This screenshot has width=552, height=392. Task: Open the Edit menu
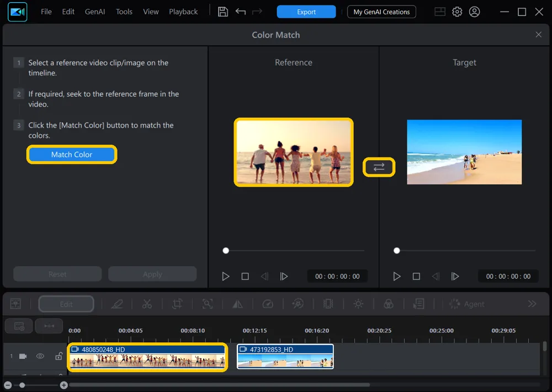68,12
